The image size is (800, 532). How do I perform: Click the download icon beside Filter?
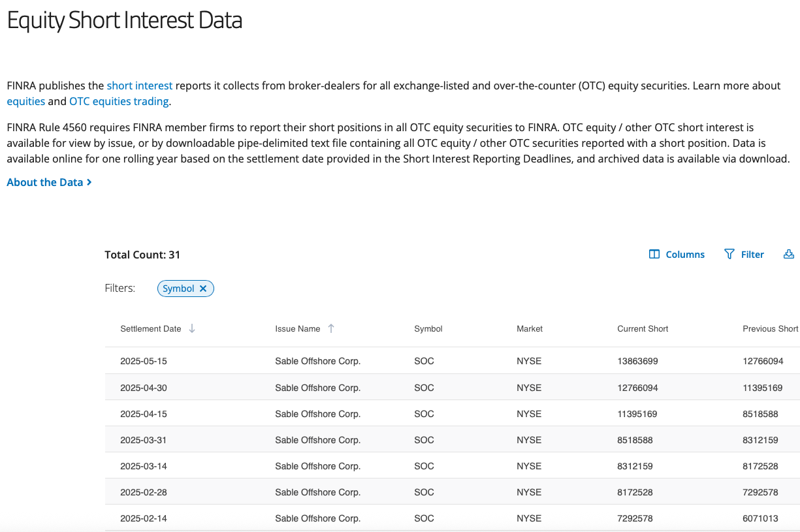(x=788, y=255)
